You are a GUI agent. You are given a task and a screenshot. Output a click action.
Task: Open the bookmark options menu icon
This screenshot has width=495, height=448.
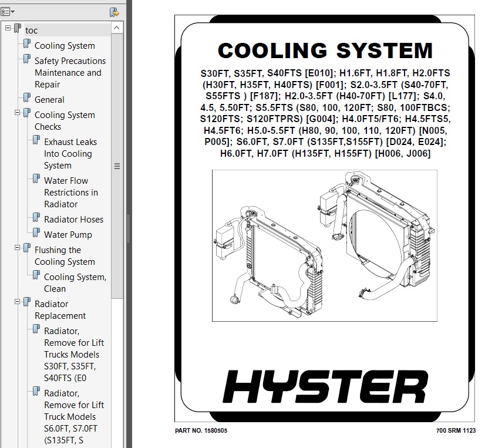click(x=8, y=12)
